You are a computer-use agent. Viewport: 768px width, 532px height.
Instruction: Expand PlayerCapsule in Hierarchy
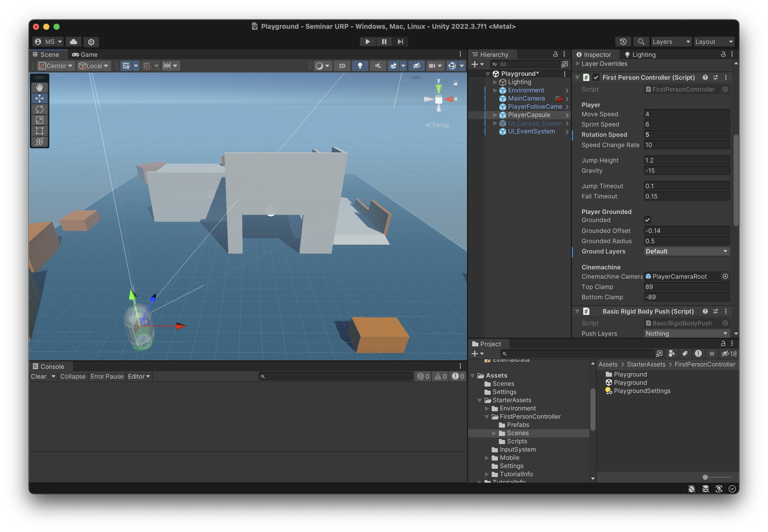[495, 115]
